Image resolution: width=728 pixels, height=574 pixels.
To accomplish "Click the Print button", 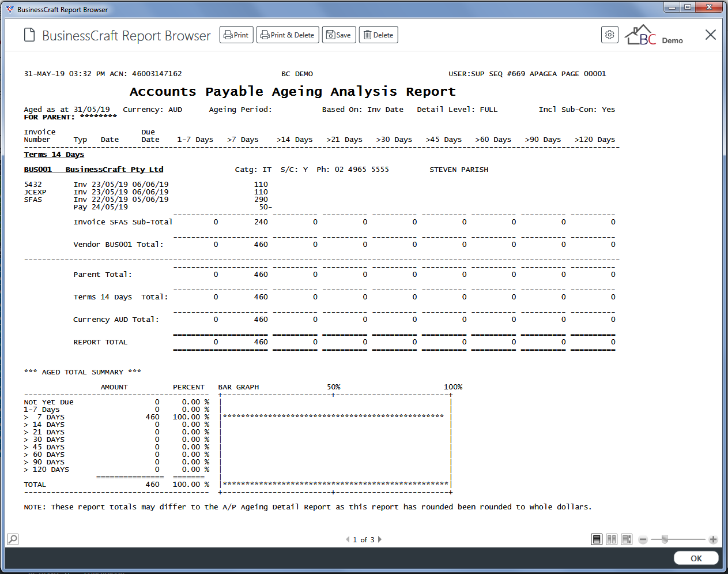I will click(x=236, y=35).
